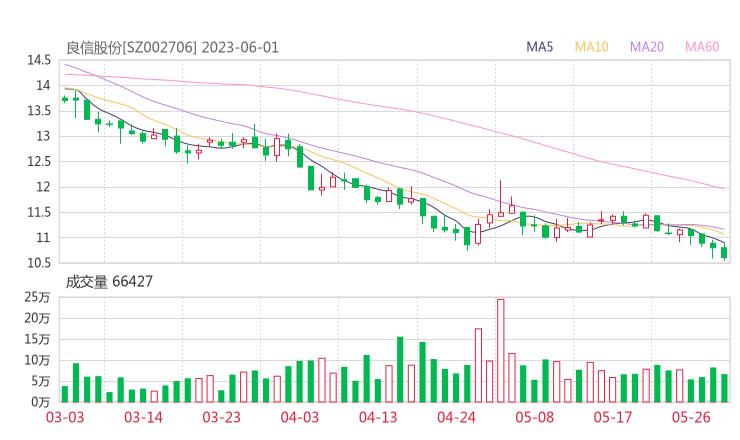Click the last green candlestick at far right
The height and width of the screenshot is (440, 740).
click(724, 253)
